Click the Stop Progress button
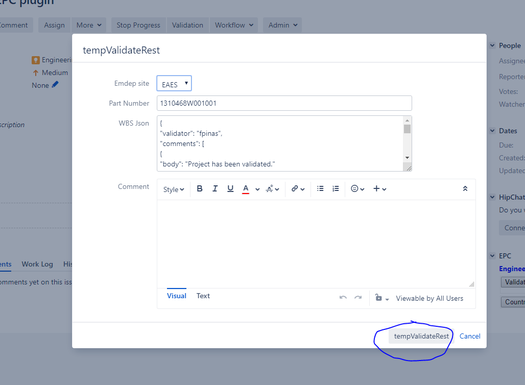This screenshot has width=525, height=385. coord(138,25)
